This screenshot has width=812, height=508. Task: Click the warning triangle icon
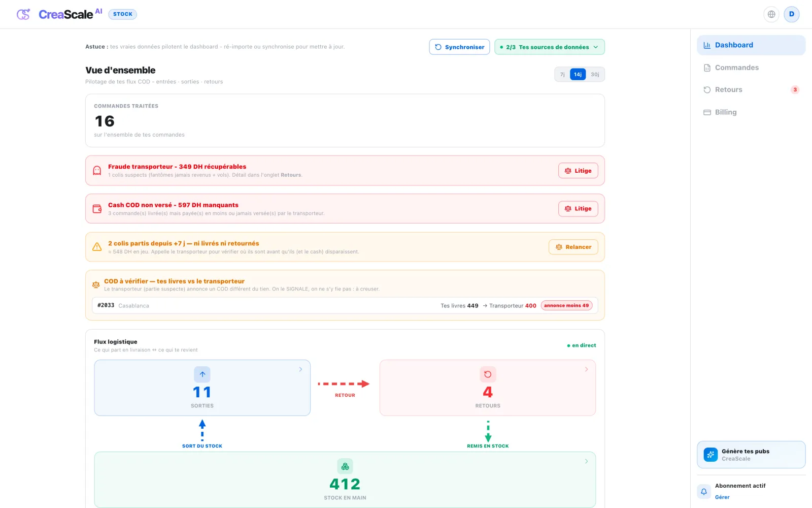click(97, 247)
